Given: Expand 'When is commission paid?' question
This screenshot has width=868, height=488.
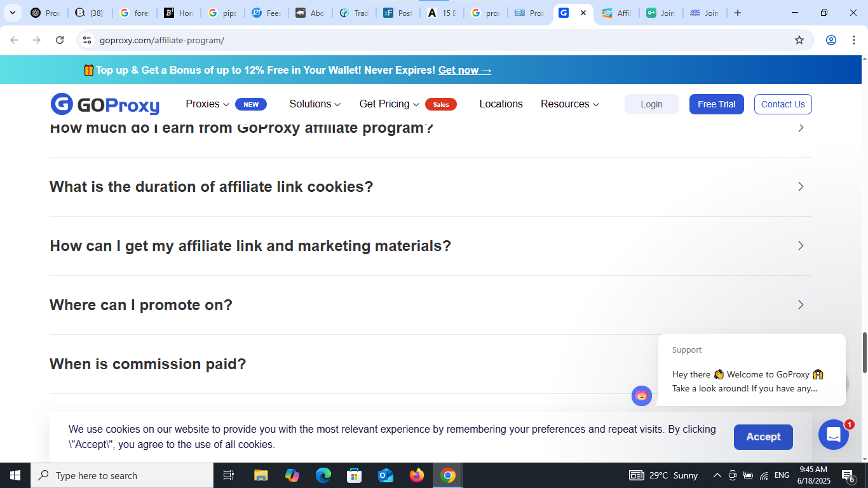Looking at the screenshot, I should 430,364.
